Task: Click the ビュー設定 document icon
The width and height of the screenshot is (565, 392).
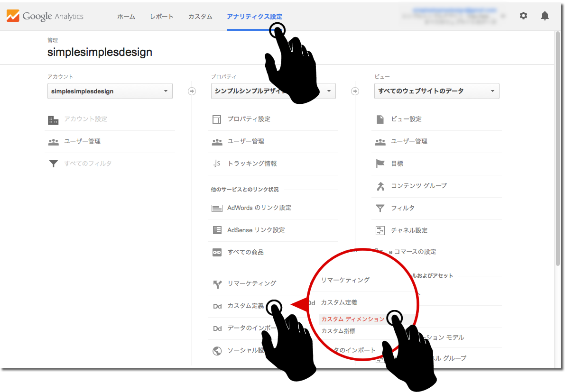Action: 380,119
